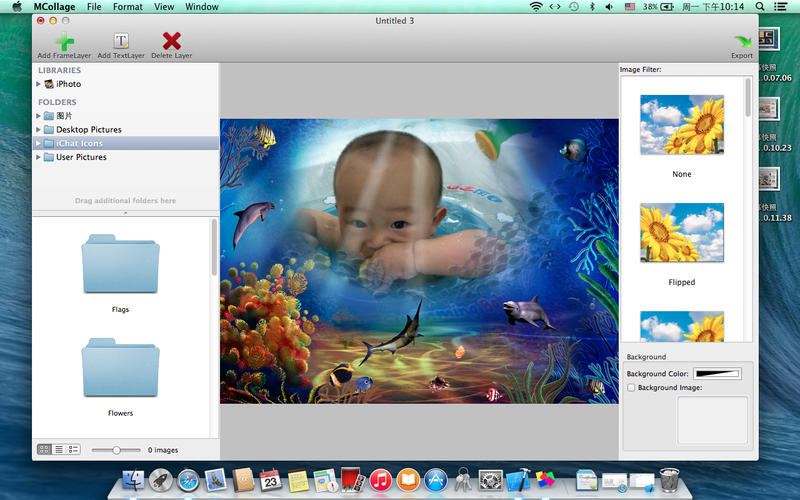Enable the Background Image checkbox

coord(630,387)
